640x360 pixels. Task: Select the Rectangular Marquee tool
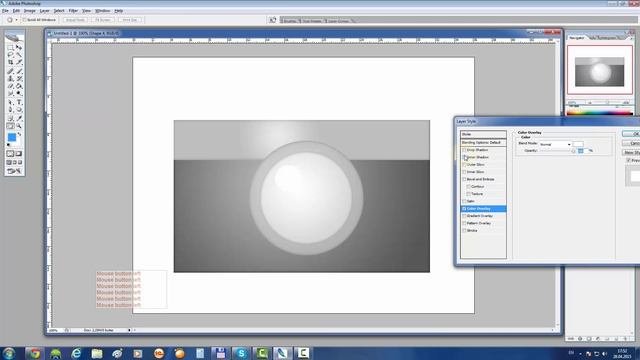[x=10, y=47]
